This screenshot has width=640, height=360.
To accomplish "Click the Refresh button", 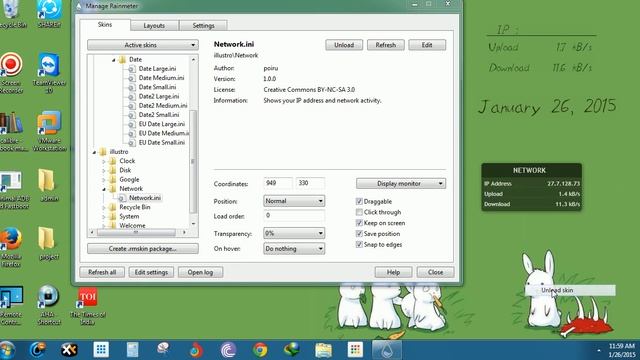I will (386, 45).
